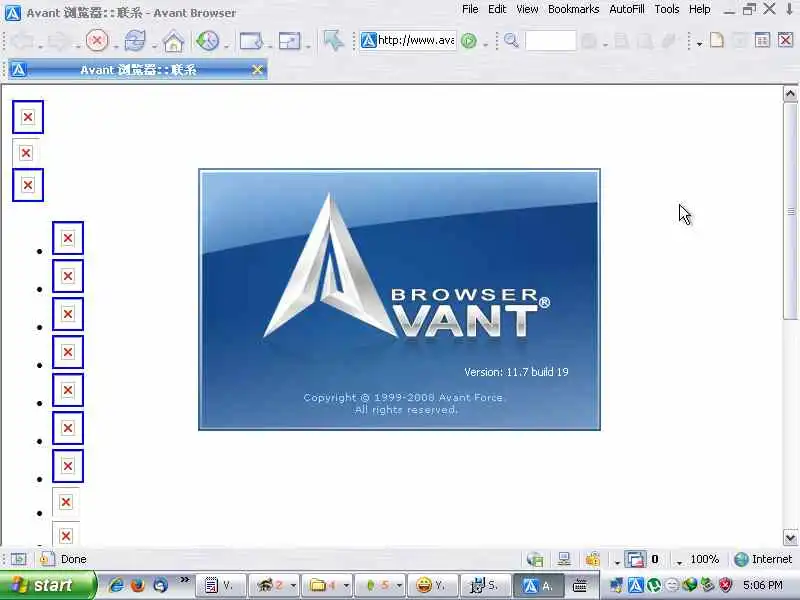Open the New window dropdown arrow
This screenshot has width=800, height=600.
click(x=270, y=47)
